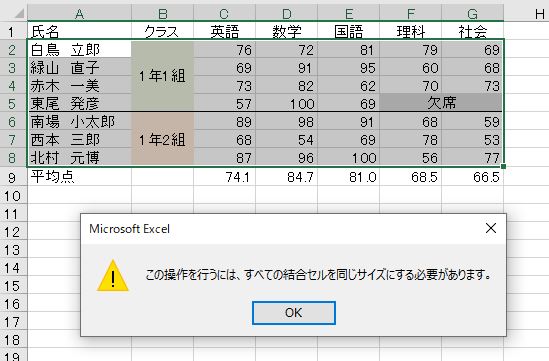Click the header cell 理科
The image size is (549, 361).
coord(410,32)
